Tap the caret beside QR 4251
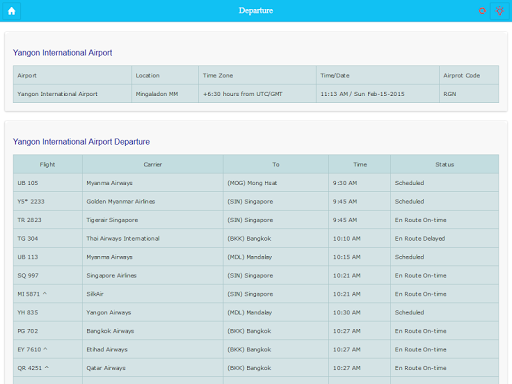Screen dimensions: 512x384 tap(47, 368)
